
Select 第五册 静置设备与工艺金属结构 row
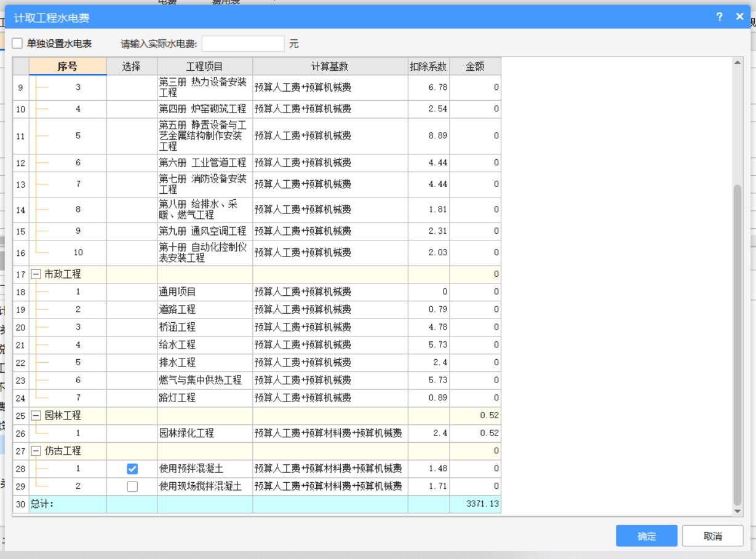tap(257, 136)
